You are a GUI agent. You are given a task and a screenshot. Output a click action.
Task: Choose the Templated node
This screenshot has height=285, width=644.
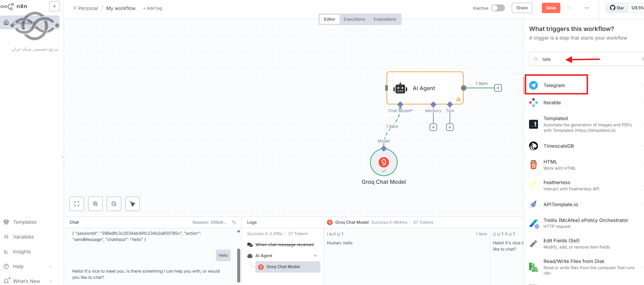coord(584,124)
